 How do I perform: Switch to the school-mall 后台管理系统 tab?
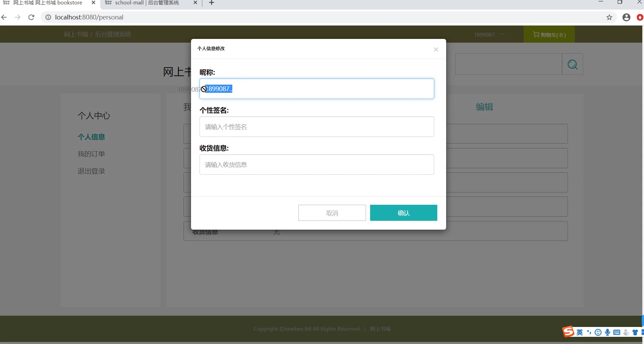151,3
